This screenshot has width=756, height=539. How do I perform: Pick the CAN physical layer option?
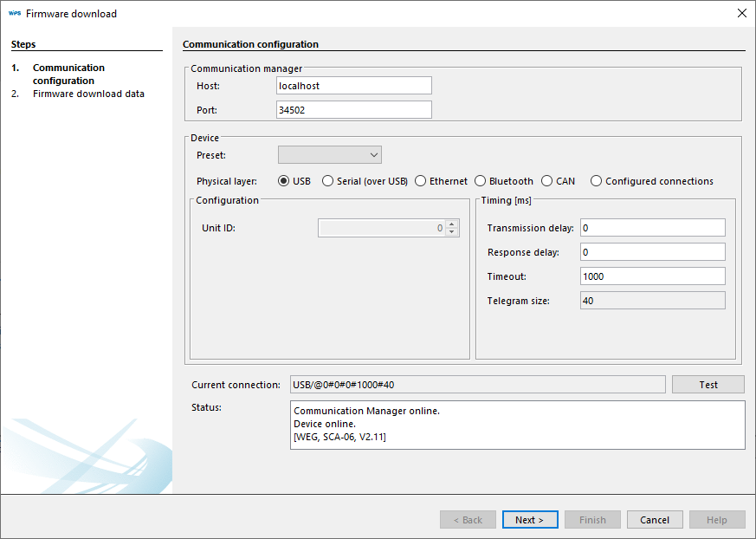(547, 181)
